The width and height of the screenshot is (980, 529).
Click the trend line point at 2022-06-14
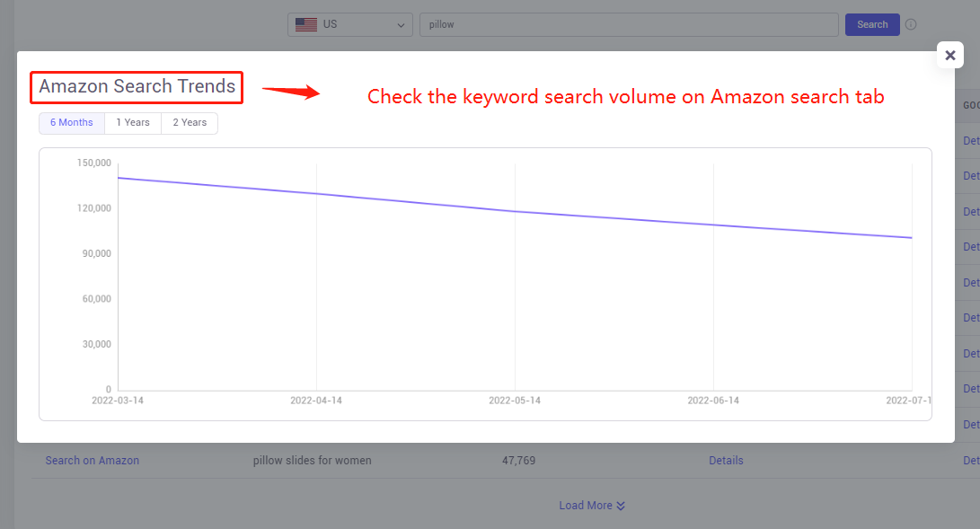[x=713, y=225]
